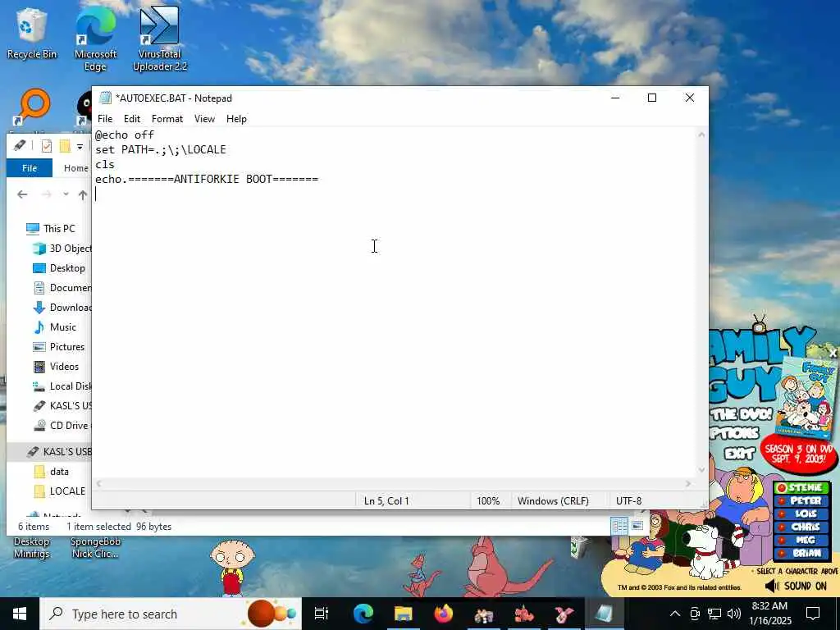Open Firefox from the taskbar
This screenshot has height=630, width=840.
tap(444, 614)
